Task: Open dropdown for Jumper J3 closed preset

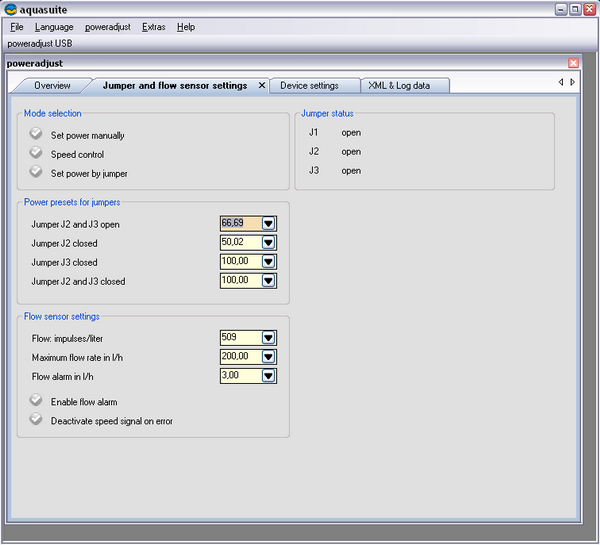Action: pyautogui.click(x=268, y=261)
